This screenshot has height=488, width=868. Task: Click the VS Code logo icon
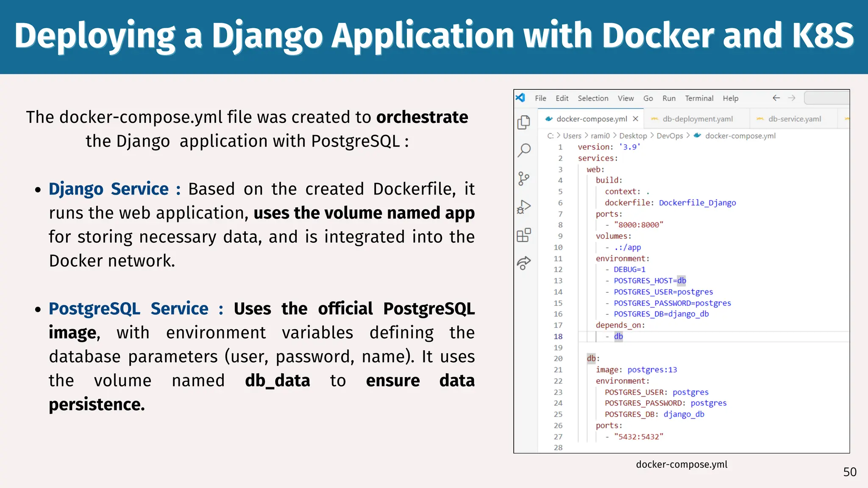click(520, 98)
